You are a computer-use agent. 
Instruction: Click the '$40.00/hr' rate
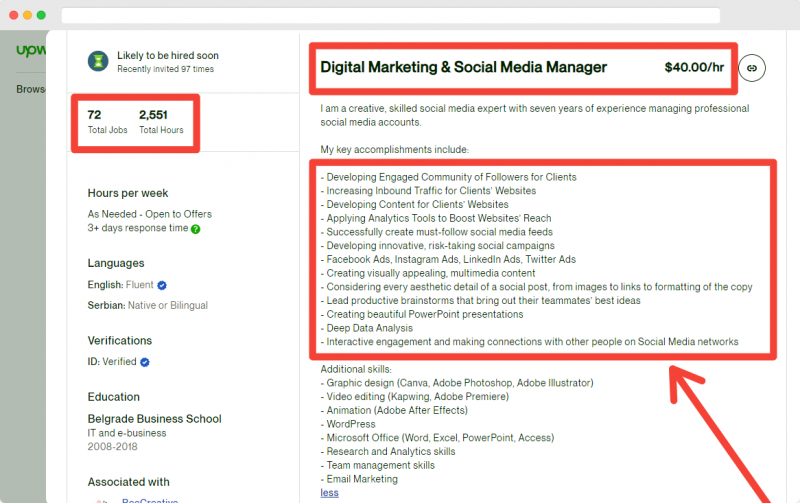pyautogui.click(x=694, y=67)
